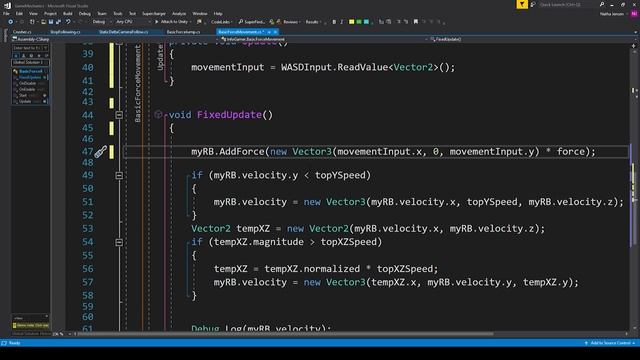The height and width of the screenshot is (360, 640).
Task: Open the Project menu
Action: (50, 14)
